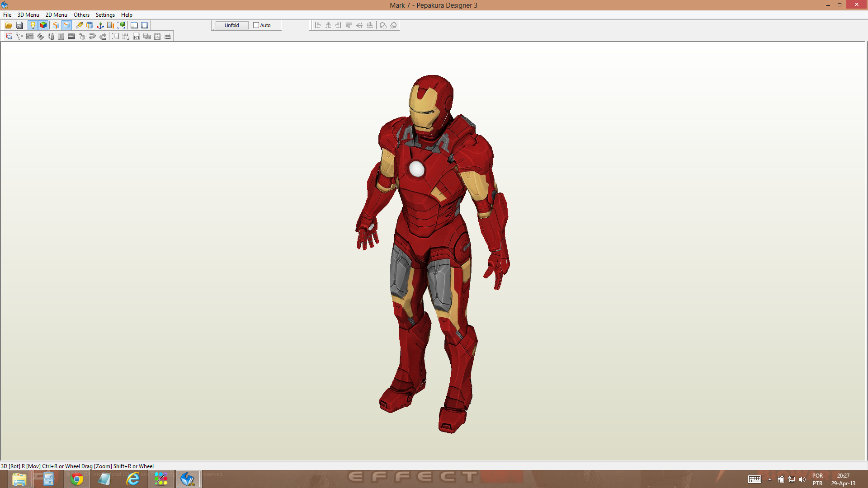Click the arrow-to-cube 3D check icon

click(82, 37)
